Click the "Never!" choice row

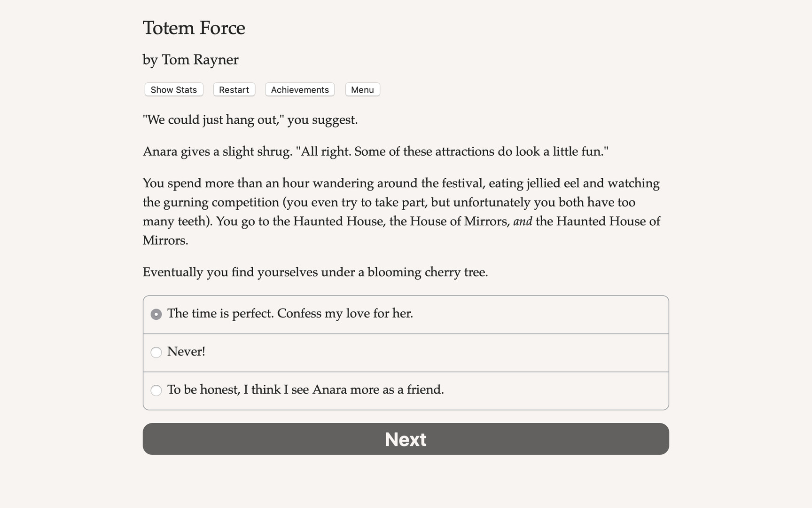click(187, 351)
